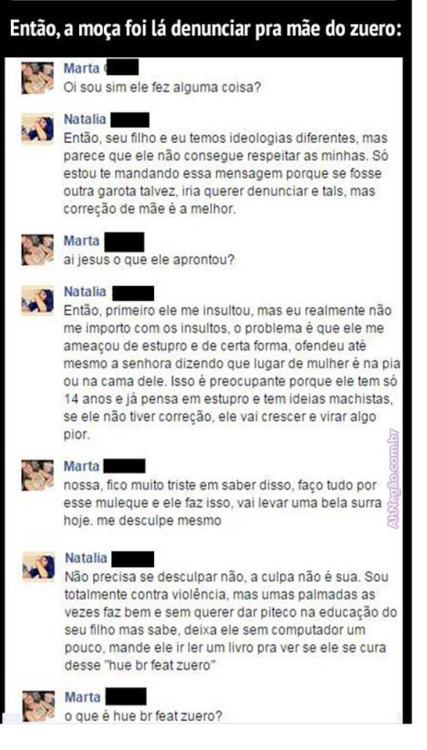Click Natalia's avatar by "Não precisa se desculpar" message
This screenshot has height=750, width=427.
click(x=38, y=567)
